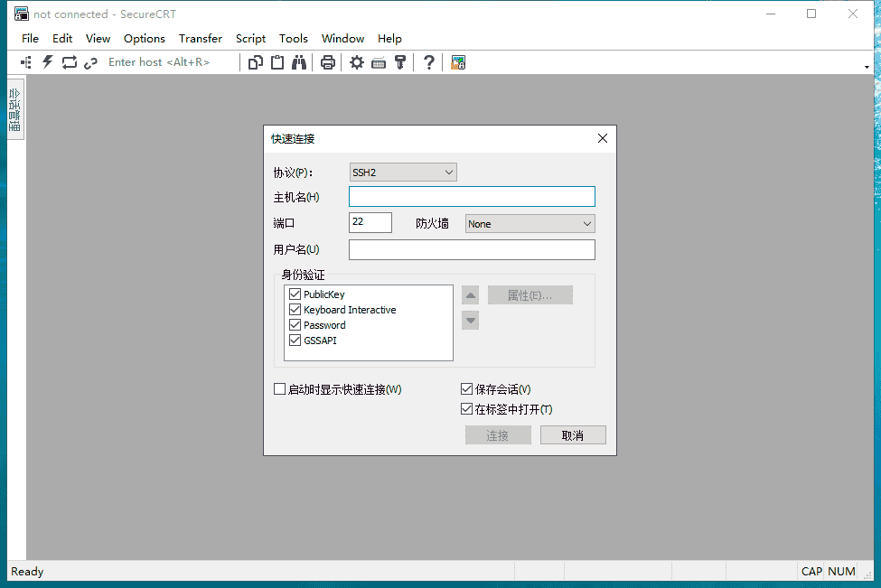Click the Reconnect toolbar icon
881x588 pixels.
pyautogui.click(x=69, y=61)
